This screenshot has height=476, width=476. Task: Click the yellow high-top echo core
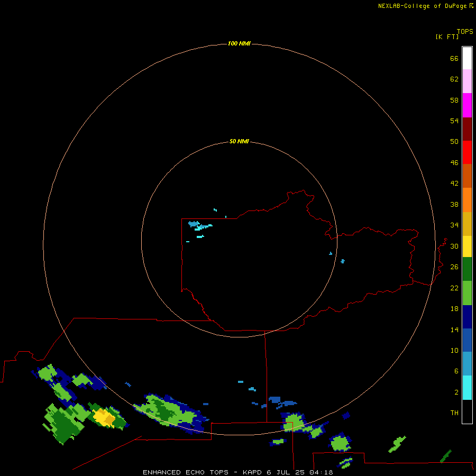[104, 418]
